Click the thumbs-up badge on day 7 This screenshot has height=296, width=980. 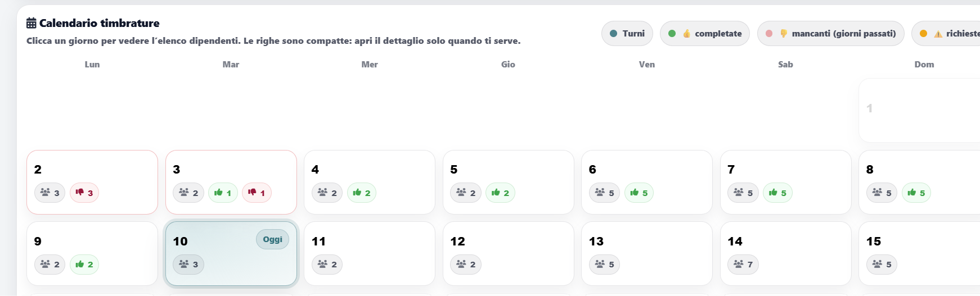(777, 193)
